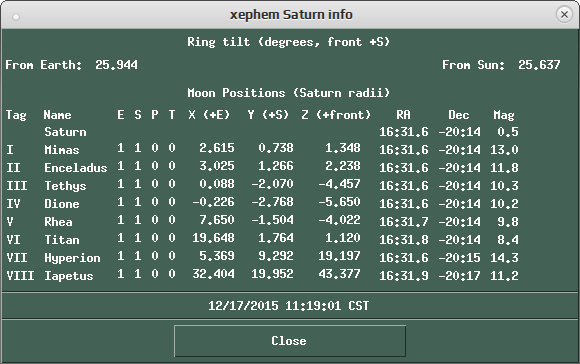Click Iapetus RA value 16:31.9
Viewport: 580px width, 364px height.
point(404,276)
